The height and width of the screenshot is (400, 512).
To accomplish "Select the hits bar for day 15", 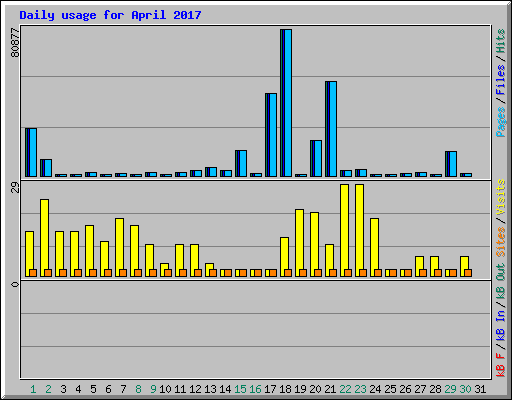I will [241, 163].
